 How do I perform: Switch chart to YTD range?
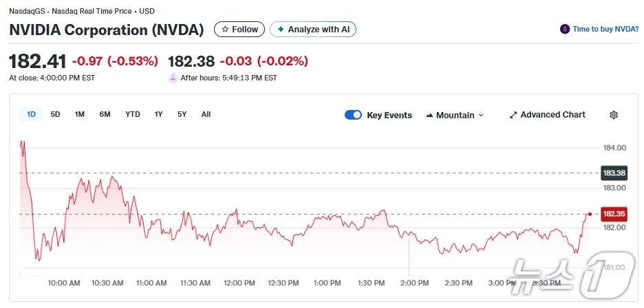point(132,114)
